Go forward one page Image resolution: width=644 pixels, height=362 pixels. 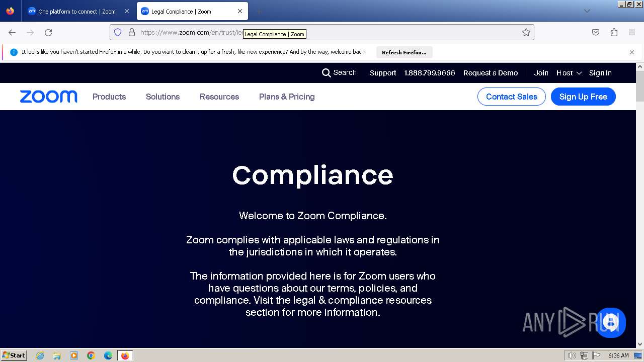(30, 32)
